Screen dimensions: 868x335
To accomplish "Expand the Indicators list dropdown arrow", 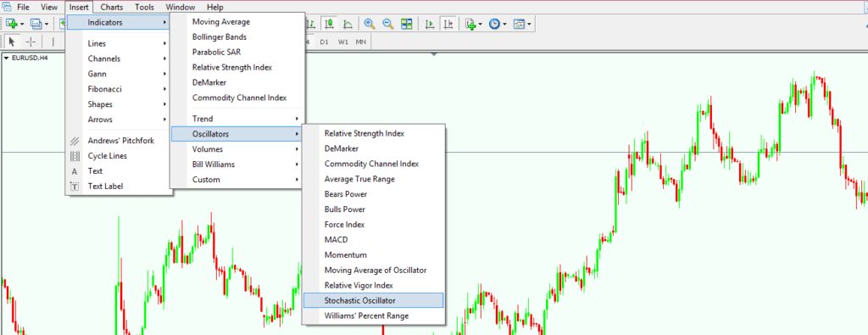I will (x=481, y=24).
